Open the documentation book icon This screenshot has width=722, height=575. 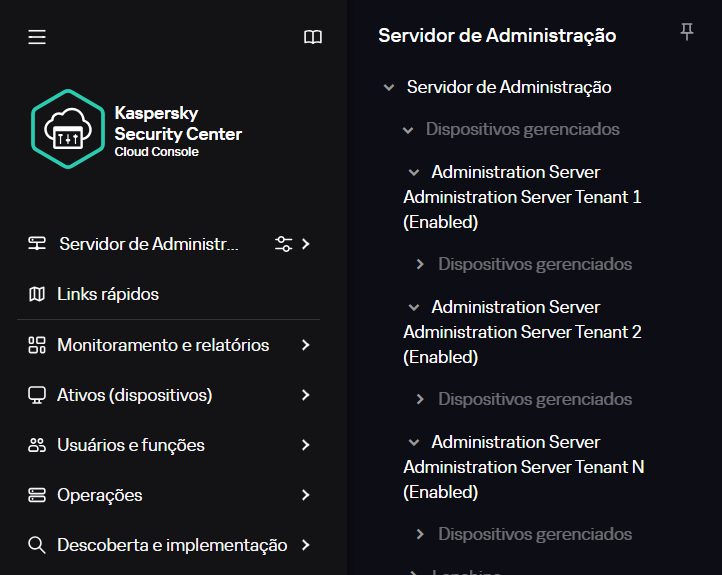coord(313,37)
